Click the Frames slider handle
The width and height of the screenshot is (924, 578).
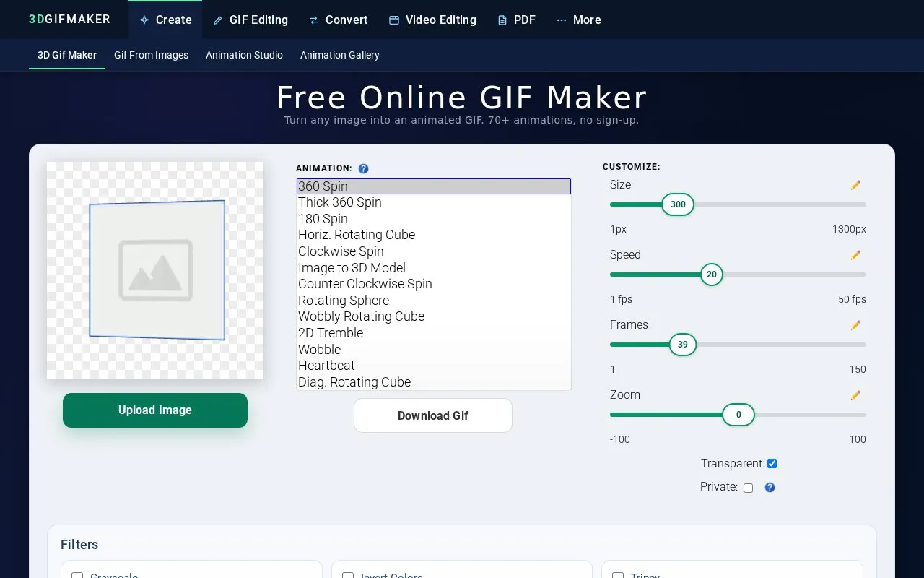click(x=683, y=345)
